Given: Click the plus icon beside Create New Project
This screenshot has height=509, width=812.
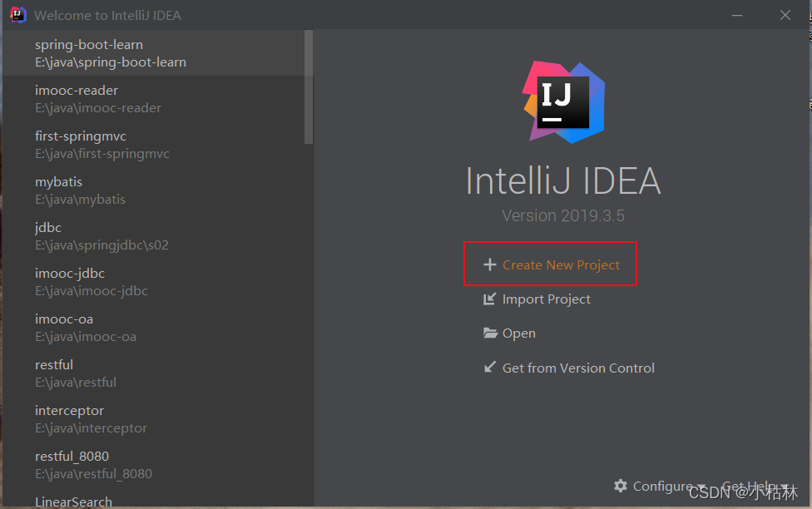Looking at the screenshot, I should (489, 264).
